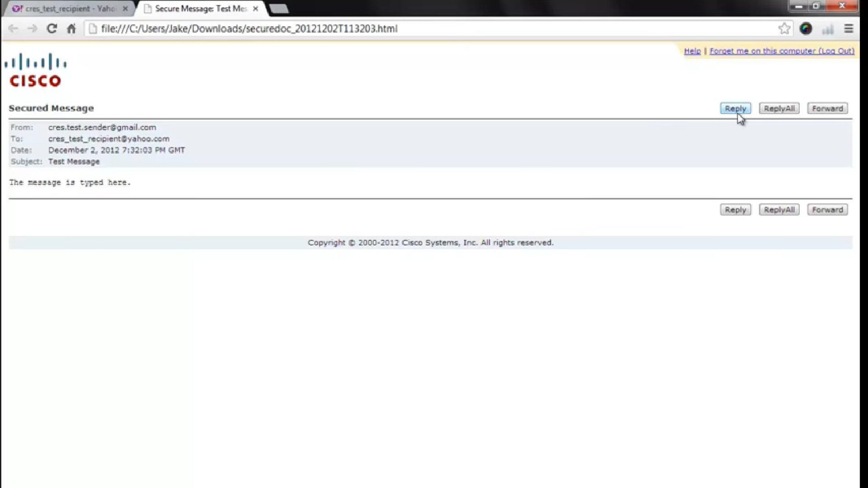This screenshot has width=868, height=488.
Task: Click the subject text Test Message
Action: 74,161
